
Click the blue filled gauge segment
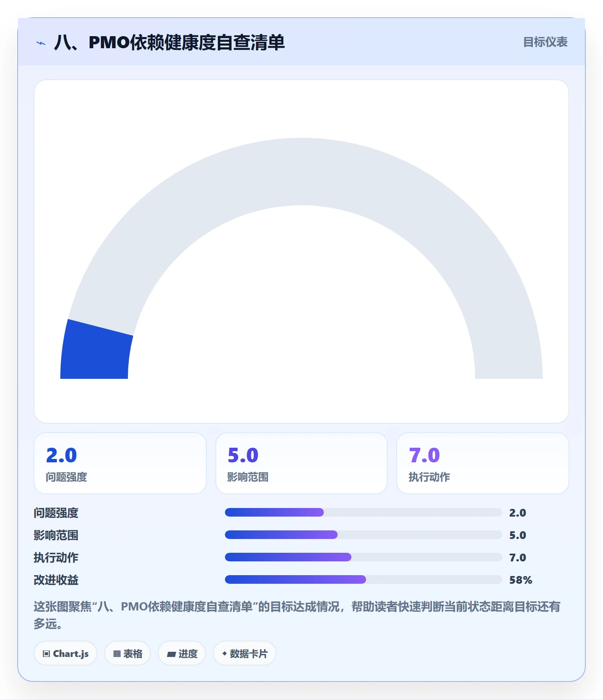[96, 351]
